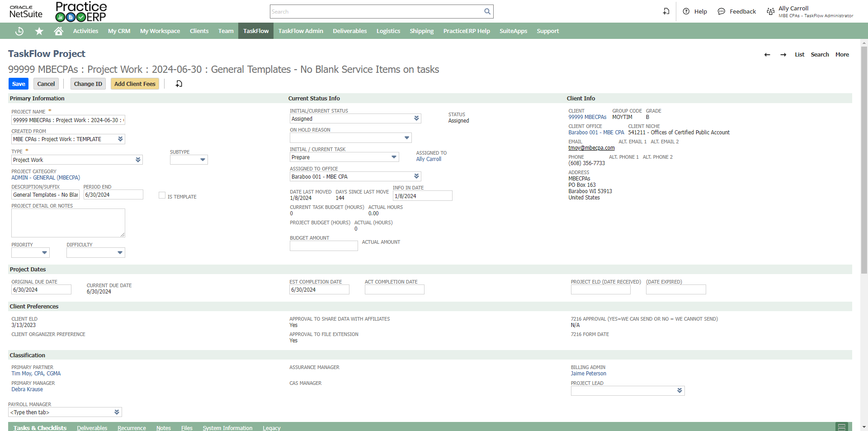
Task: Click the Act Completion Date field
Action: click(394, 290)
